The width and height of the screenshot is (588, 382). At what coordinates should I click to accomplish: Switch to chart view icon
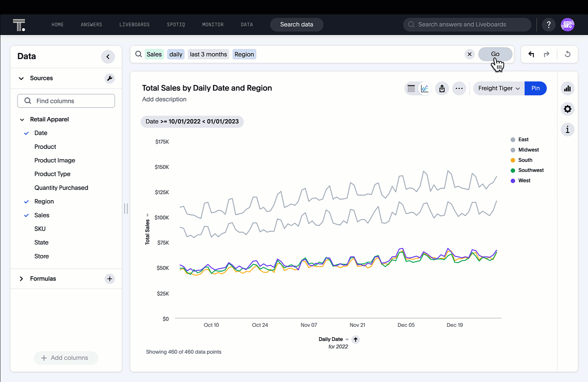coord(425,88)
